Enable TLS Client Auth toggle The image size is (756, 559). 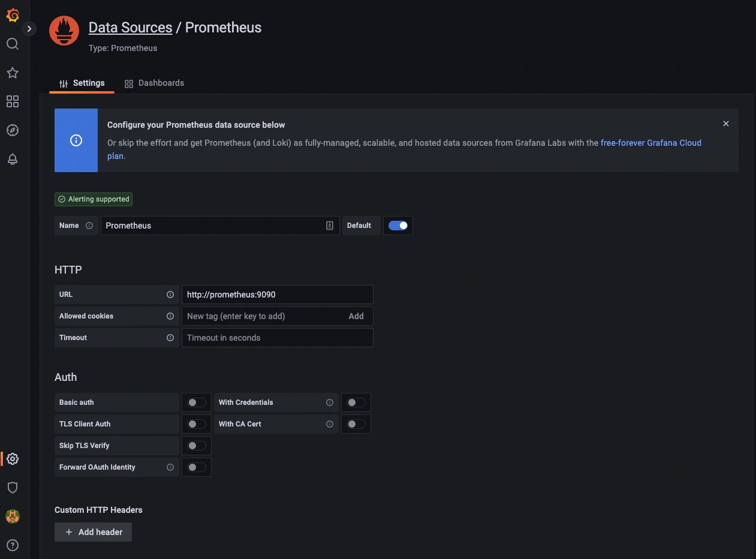[x=197, y=424]
